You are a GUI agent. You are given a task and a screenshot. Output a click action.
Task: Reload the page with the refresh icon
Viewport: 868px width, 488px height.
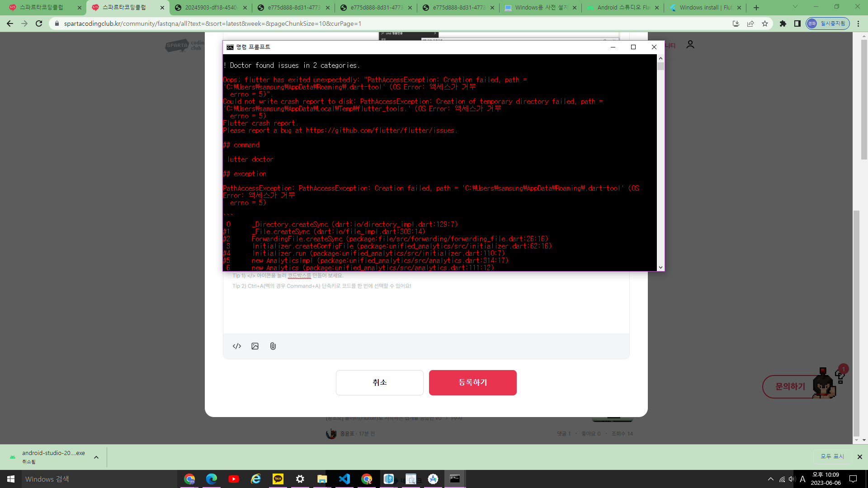39,23
